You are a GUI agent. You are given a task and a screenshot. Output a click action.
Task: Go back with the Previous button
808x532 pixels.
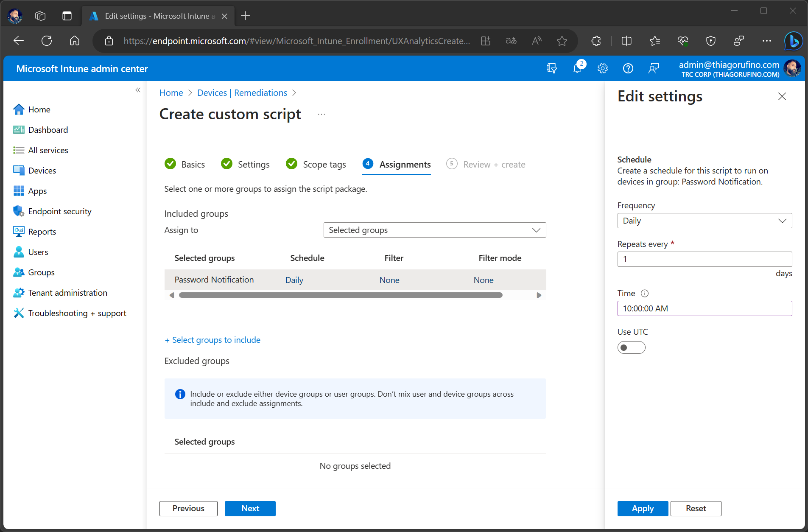pyautogui.click(x=188, y=508)
